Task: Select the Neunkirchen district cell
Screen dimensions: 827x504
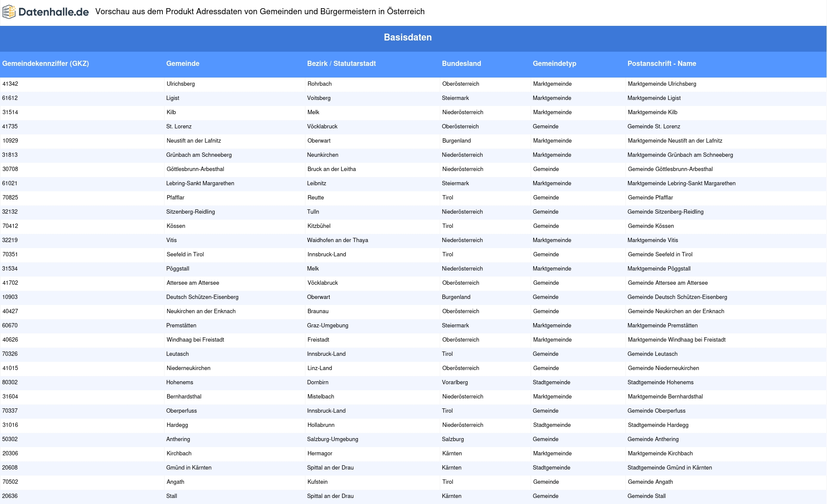Action: pos(373,155)
